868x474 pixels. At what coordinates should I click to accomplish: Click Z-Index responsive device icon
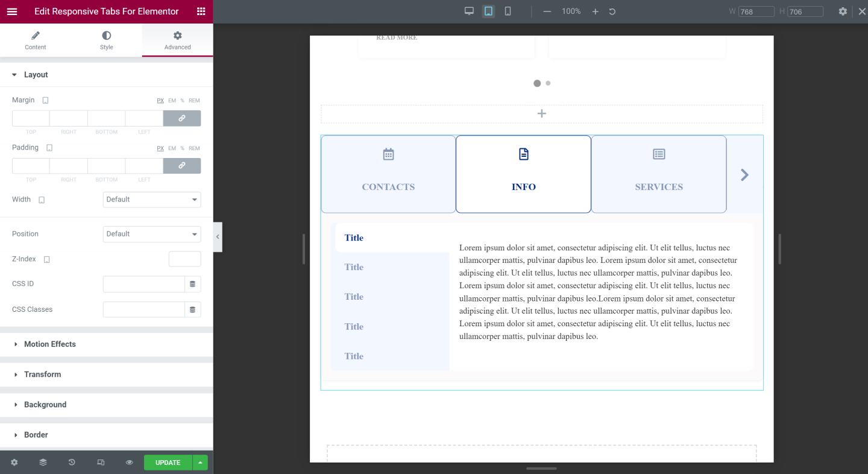click(47, 259)
